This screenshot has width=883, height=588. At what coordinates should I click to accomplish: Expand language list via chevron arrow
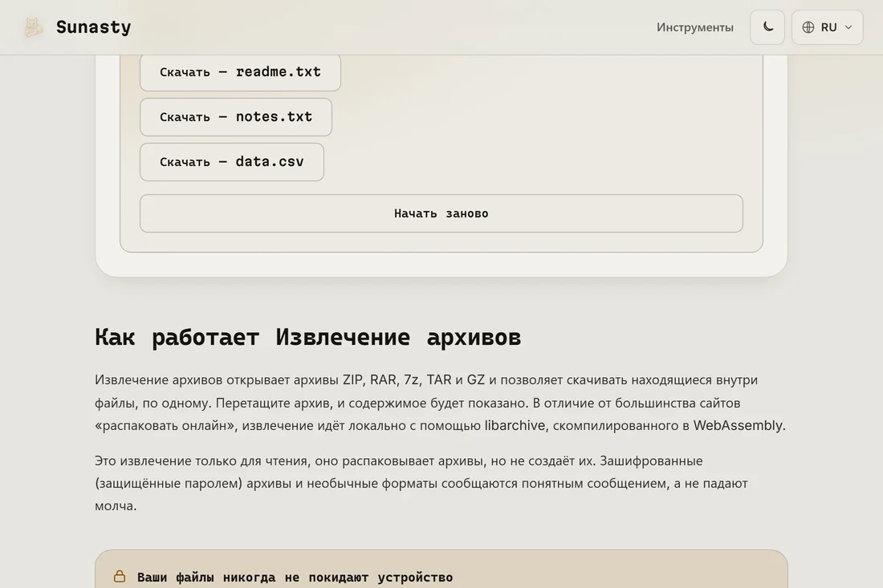[848, 27]
